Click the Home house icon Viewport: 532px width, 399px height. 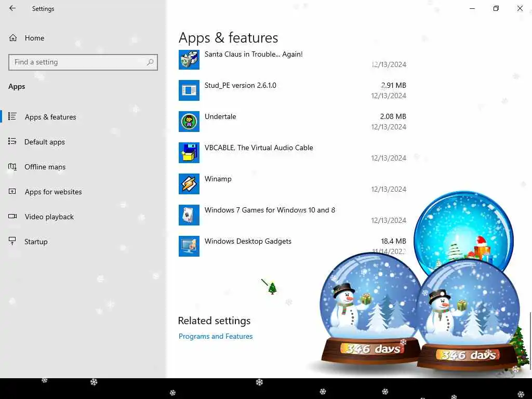point(13,37)
